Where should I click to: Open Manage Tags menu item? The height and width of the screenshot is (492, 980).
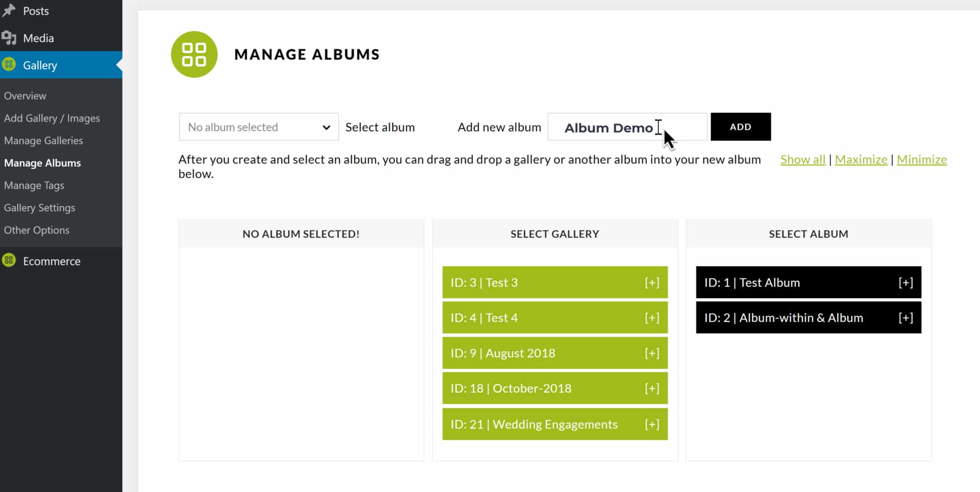(x=34, y=185)
